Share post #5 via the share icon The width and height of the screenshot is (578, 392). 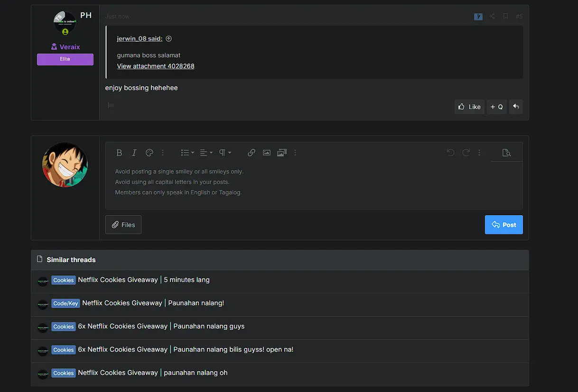(x=492, y=17)
